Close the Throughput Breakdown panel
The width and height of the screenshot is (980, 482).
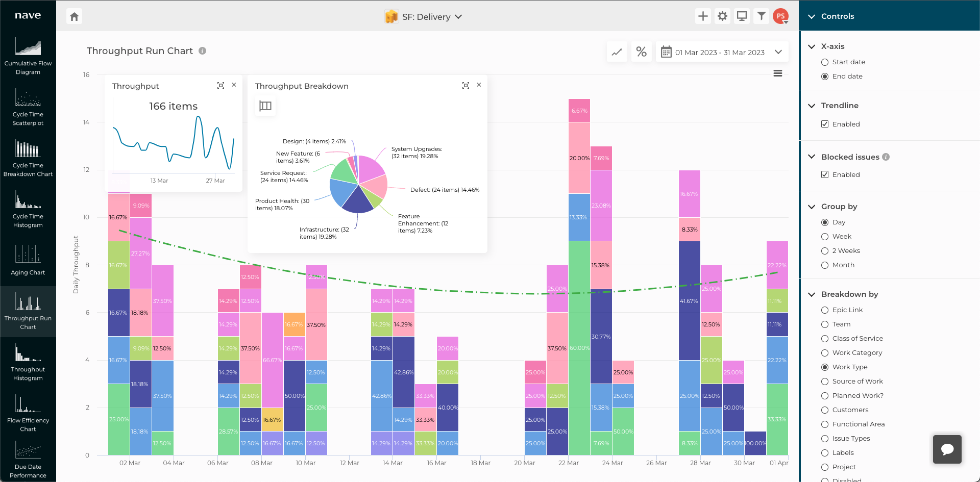[479, 85]
